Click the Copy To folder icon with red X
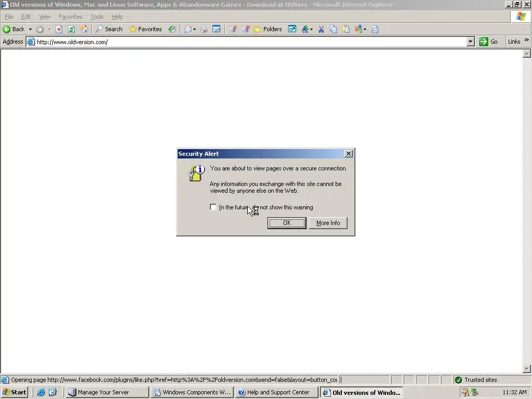The image size is (532, 399). click(x=246, y=29)
